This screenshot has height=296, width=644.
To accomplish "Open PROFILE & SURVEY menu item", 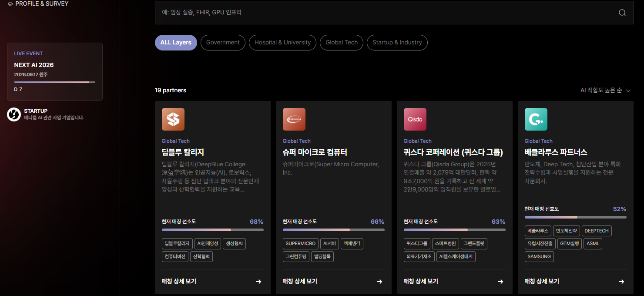I will [x=38, y=3].
